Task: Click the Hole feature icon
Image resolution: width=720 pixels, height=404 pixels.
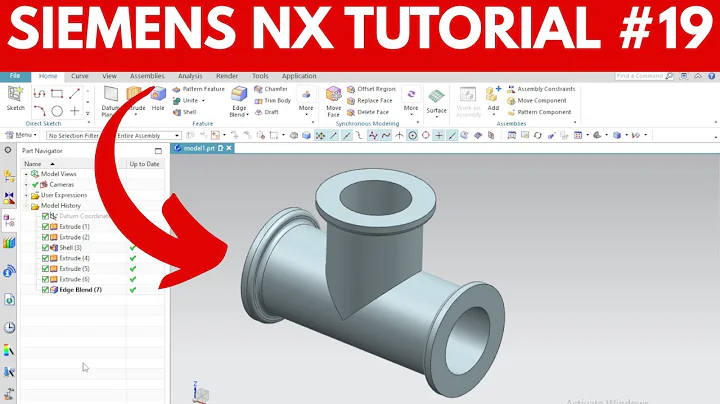Action: click(158, 94)
